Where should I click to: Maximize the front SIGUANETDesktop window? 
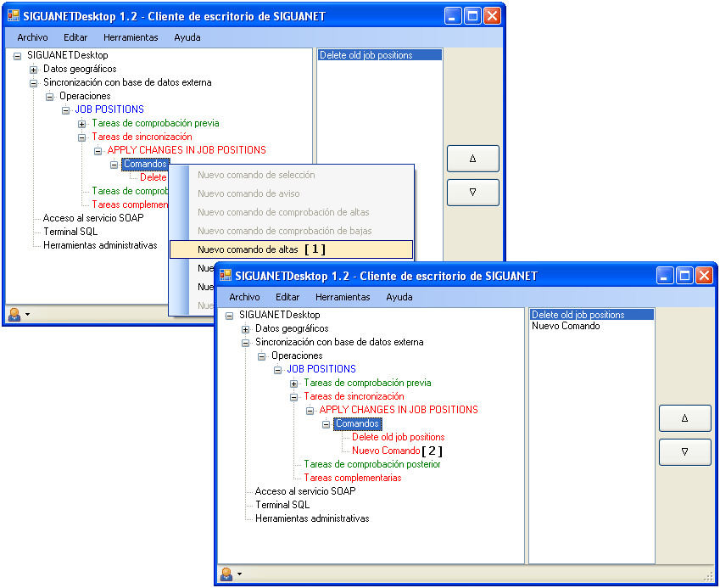point(684,276)
